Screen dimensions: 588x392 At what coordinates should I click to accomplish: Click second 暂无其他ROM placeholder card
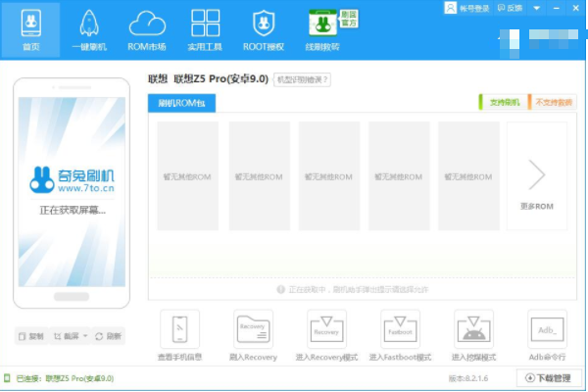[259, 176]
